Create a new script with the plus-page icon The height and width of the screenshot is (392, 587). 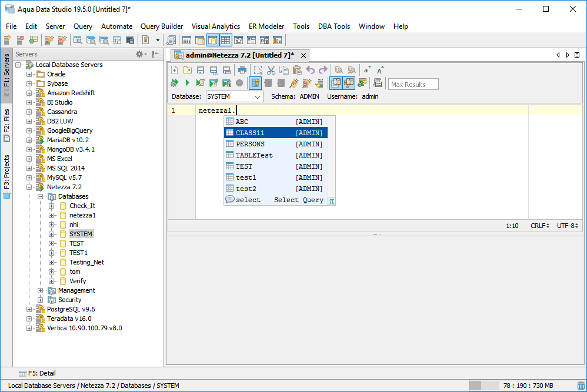175,70
